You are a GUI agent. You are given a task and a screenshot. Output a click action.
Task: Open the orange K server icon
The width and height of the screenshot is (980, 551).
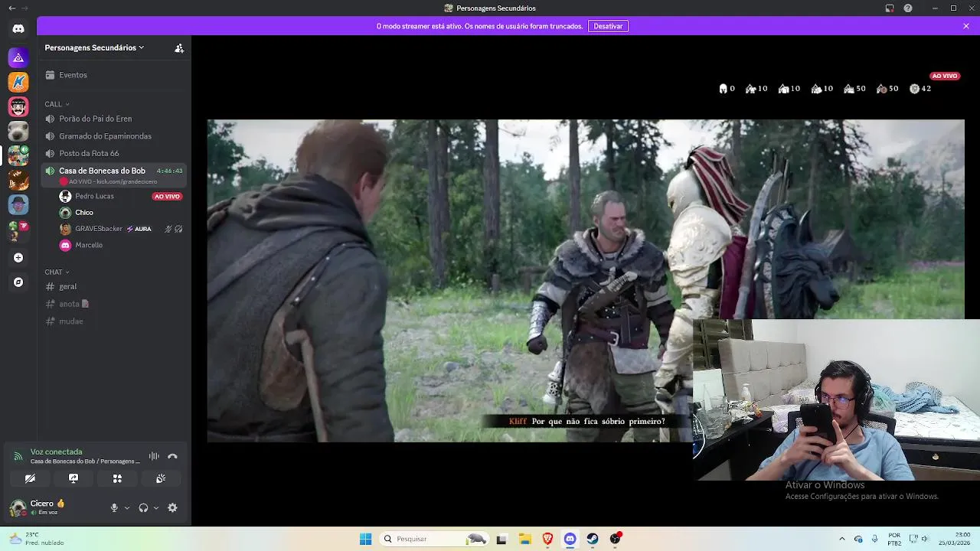[x=18, y=82]
